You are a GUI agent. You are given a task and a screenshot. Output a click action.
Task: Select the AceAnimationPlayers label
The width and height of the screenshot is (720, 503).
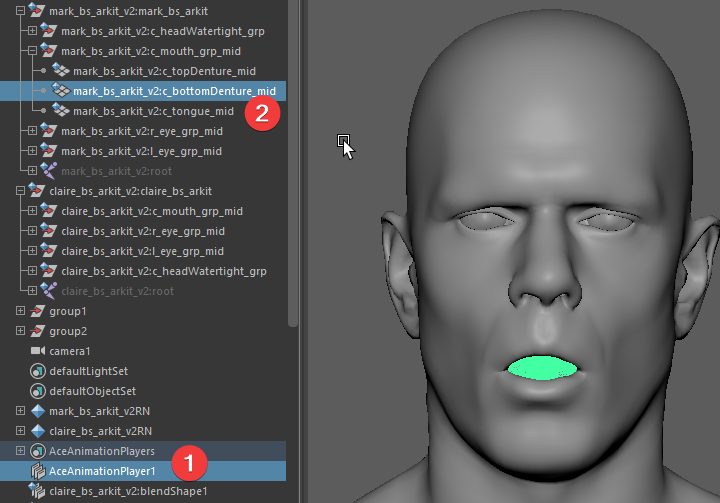tap(101, 451)
